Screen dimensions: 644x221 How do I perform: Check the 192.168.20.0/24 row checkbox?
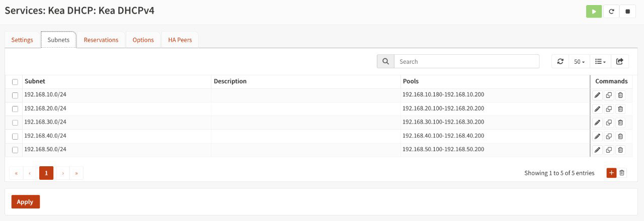coord(15,109)
